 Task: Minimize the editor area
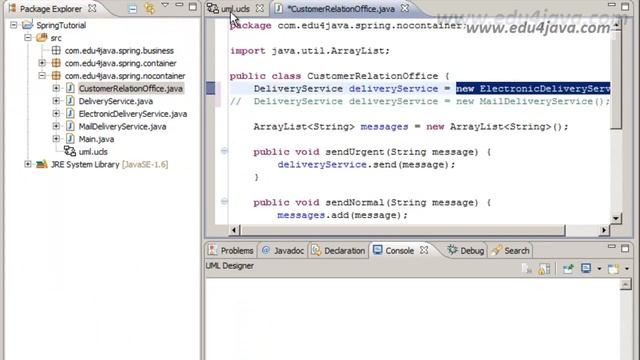click(611, 5)
